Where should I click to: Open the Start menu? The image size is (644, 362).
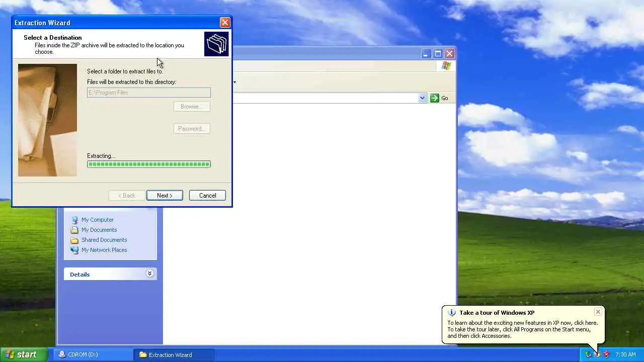click(x=24, y=354)
